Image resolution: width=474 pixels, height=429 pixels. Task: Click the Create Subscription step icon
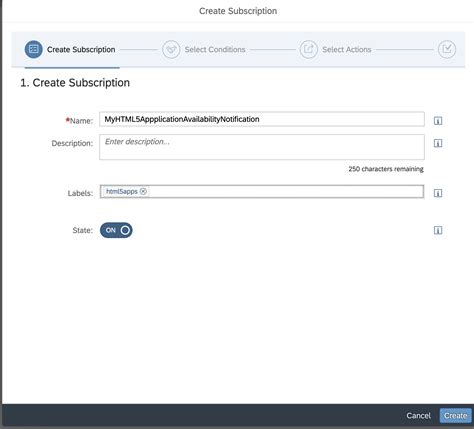pos(34,49)
